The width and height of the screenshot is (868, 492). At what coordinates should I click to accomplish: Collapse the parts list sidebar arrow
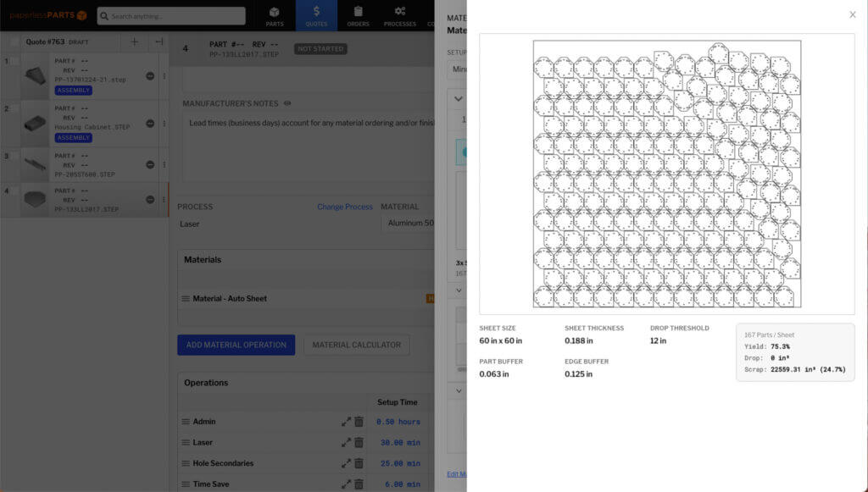click(x=159, y=41)
